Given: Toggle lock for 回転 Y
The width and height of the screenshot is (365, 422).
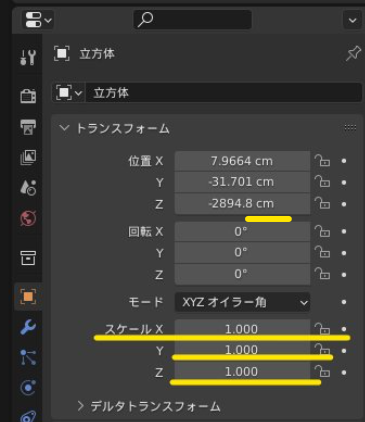Looking at the screenshot, I should coord(322,253).
